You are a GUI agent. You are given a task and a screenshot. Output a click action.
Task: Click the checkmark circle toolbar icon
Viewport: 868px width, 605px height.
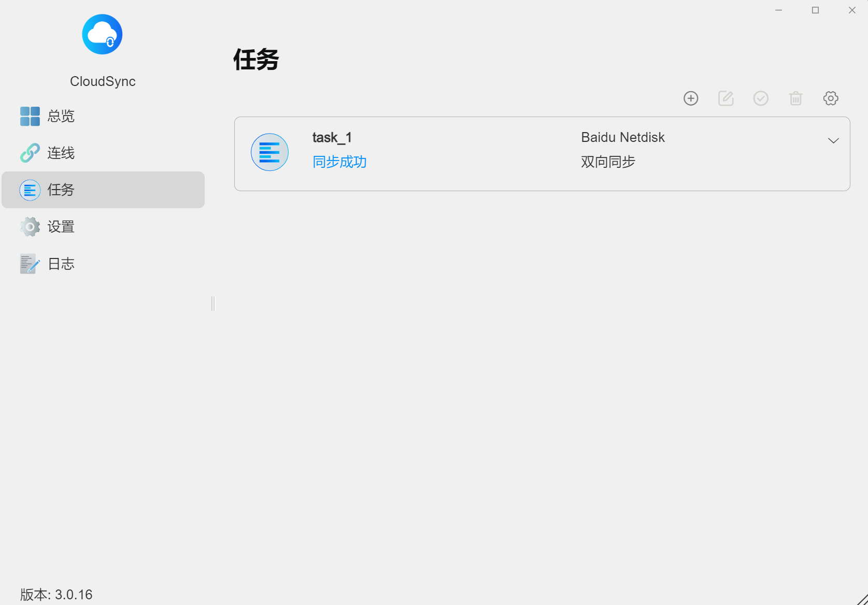pos(761,98)
